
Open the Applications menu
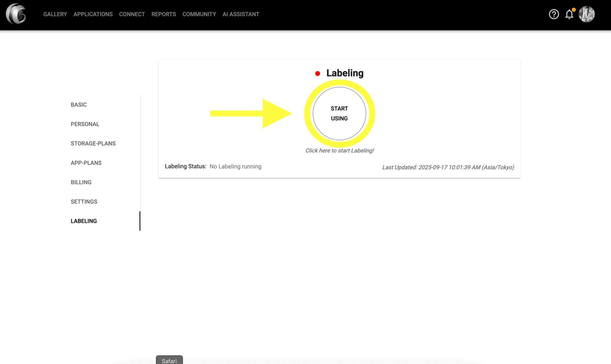click(x=93, y=14)
